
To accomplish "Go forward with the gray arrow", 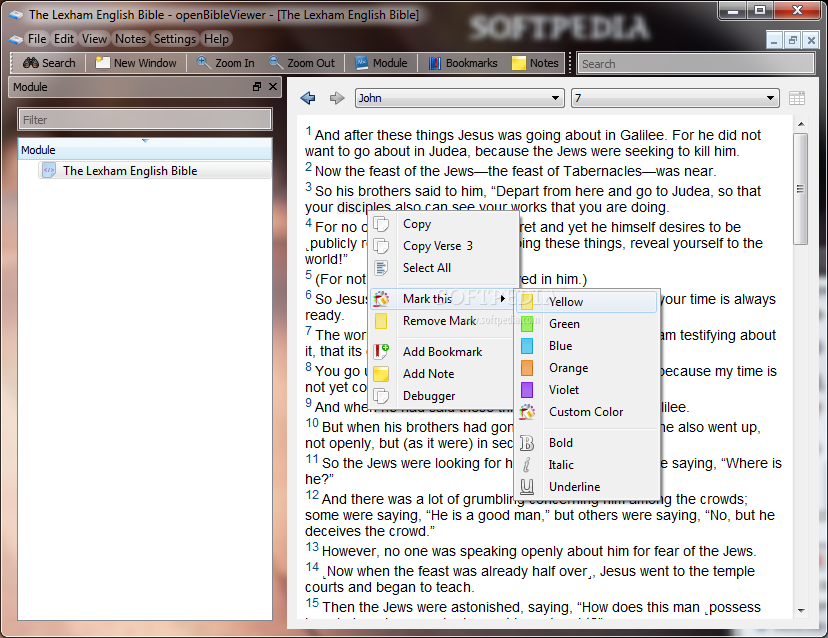I will point(337,98).
